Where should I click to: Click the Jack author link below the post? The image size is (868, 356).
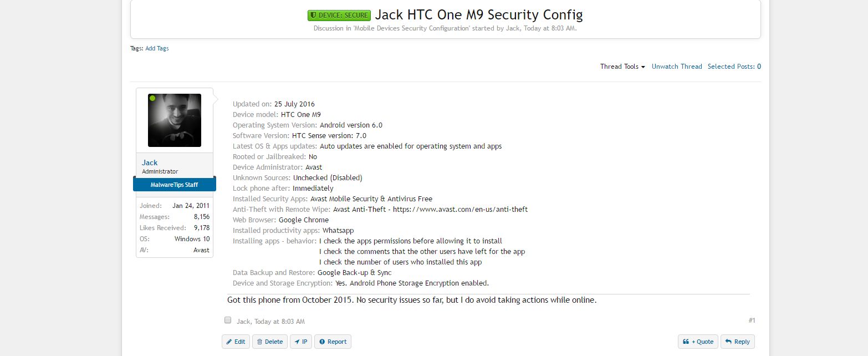click(243, 322)
